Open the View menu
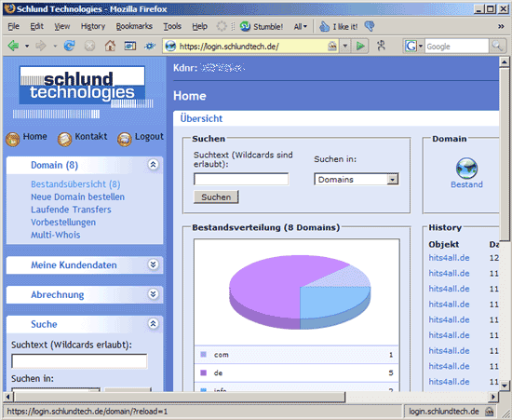The image size is (512, 420). (x=62, y=26)
